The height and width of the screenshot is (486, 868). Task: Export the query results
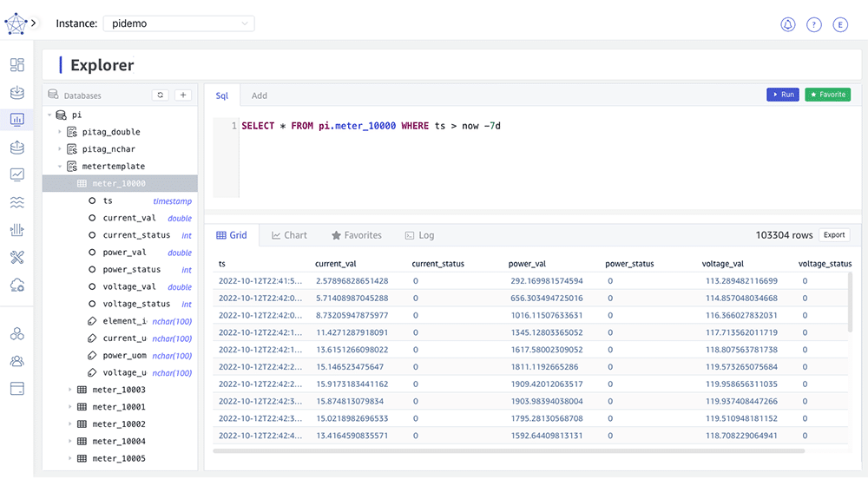(834, 234)
